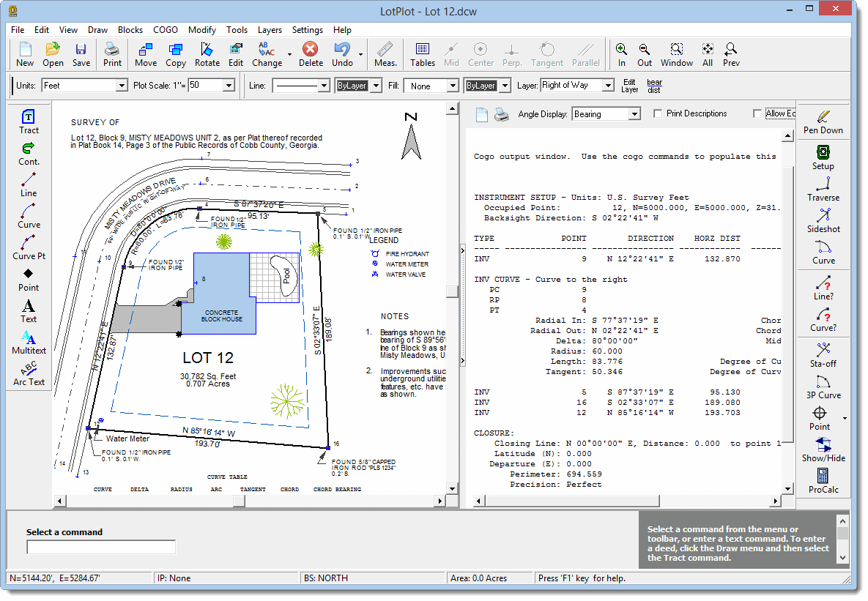Click the Arc Text tool
Viewport: 868px width, 601px height.
(x=29, y=373)
